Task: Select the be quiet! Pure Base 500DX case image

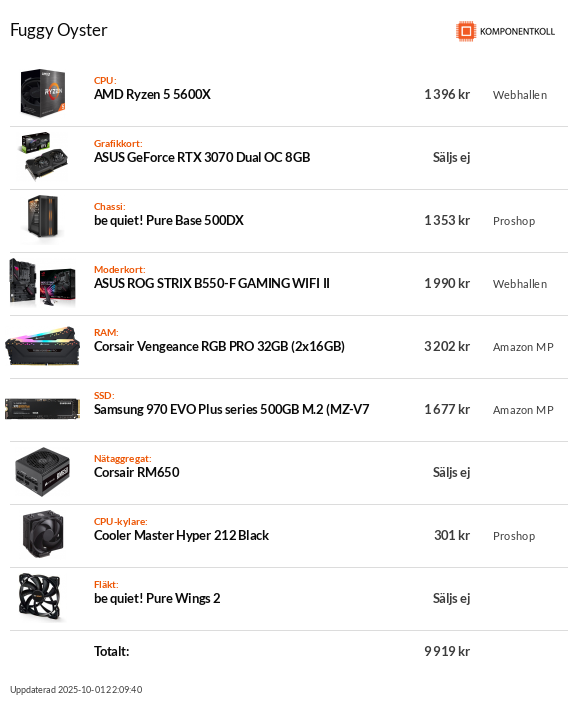Action: (x=43, y=219)
